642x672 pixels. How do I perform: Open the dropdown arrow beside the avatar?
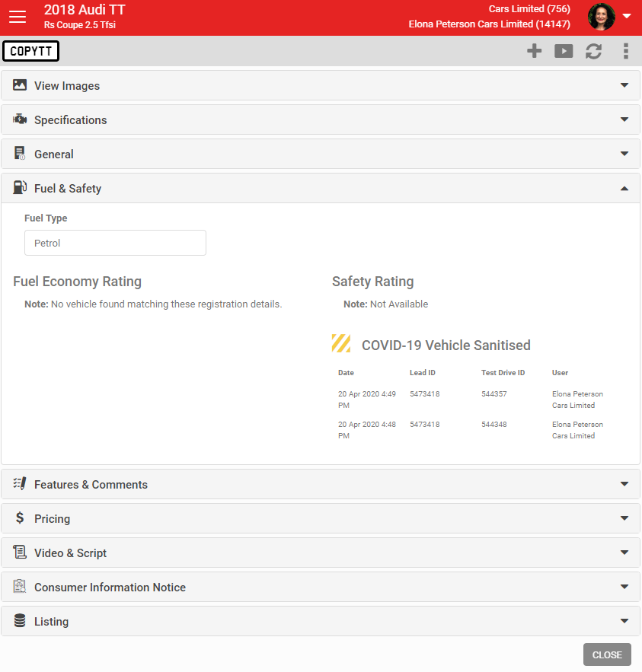pos(627,16)
